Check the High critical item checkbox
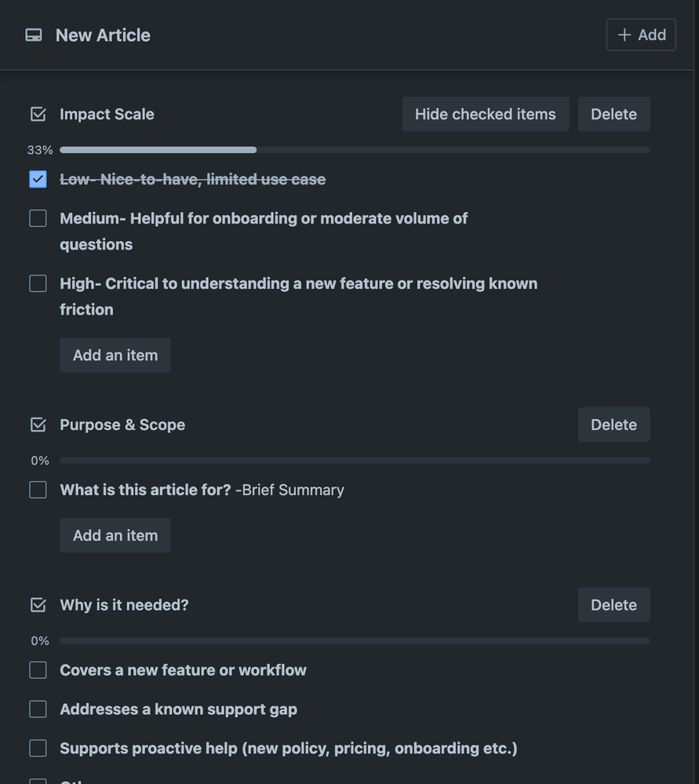 coord(38,283)
